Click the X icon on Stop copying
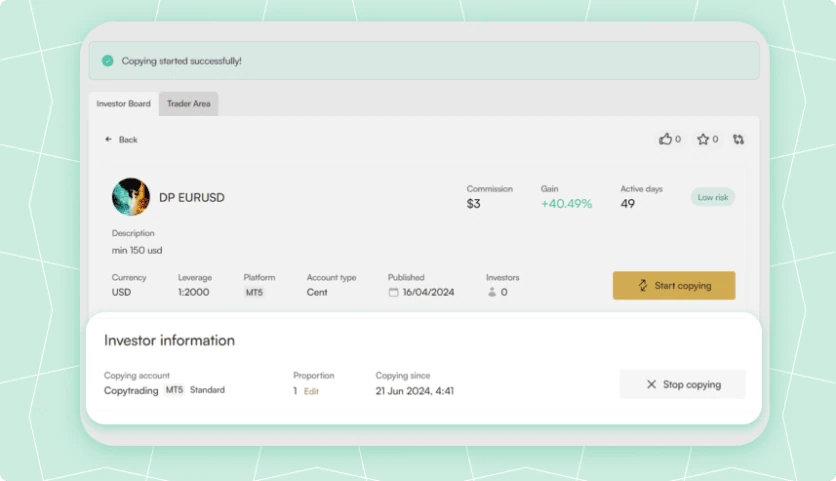 tap(651, 384)
